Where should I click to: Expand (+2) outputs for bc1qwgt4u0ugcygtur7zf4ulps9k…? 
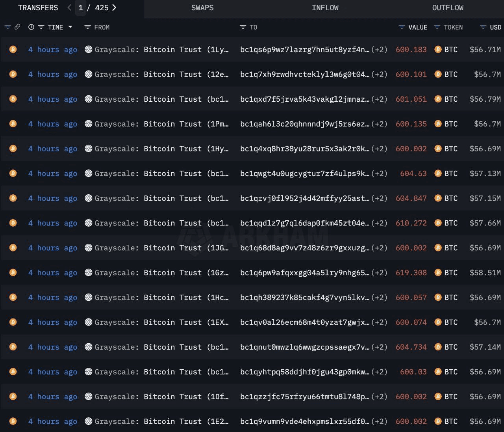[x=379, y=174]
